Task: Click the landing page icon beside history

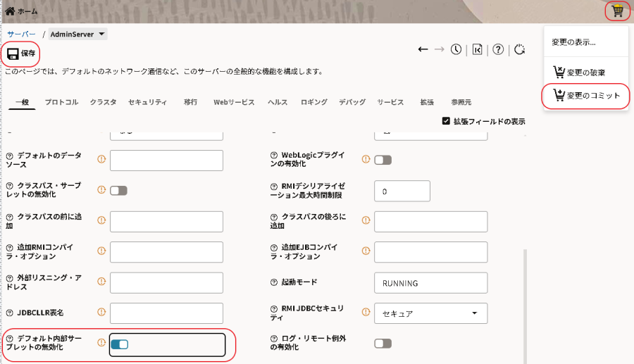Action: (x=477, y=49)
